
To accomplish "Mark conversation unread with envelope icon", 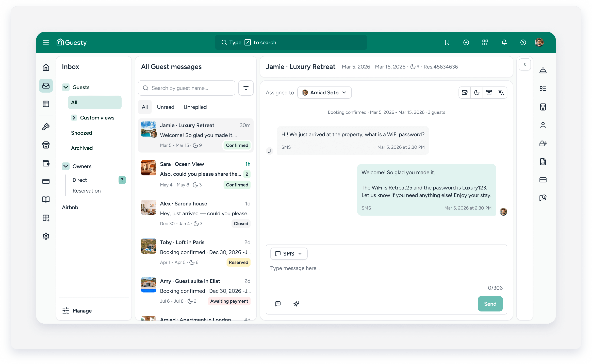I will point(465,93).
